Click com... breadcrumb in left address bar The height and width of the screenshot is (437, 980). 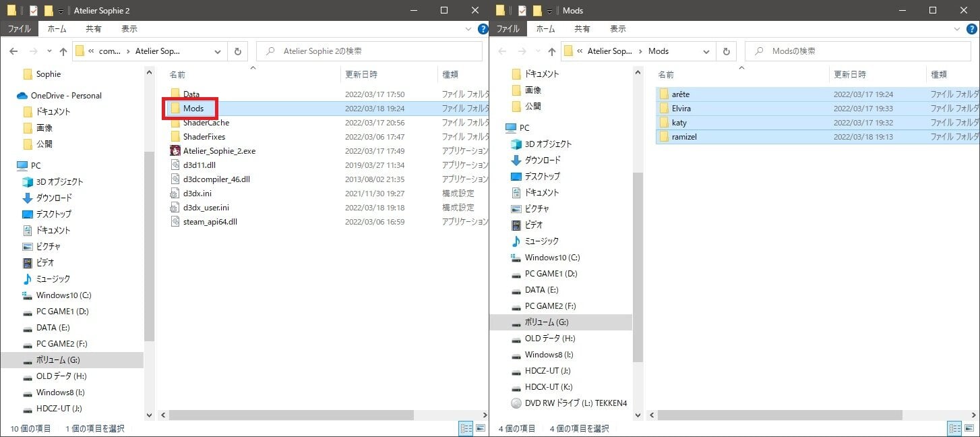coord(109,51)
